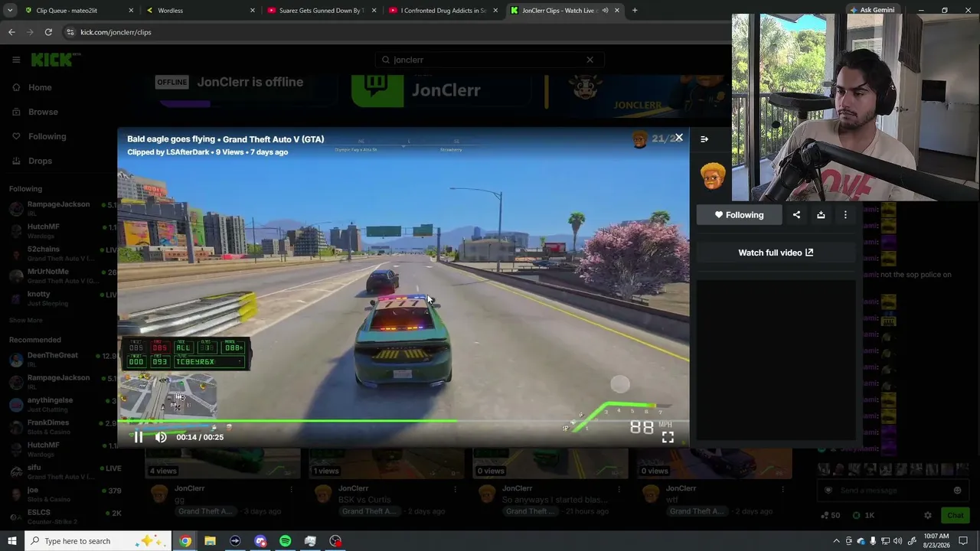
Task: Switch to the Wordless tab
Action: (198, 11)
